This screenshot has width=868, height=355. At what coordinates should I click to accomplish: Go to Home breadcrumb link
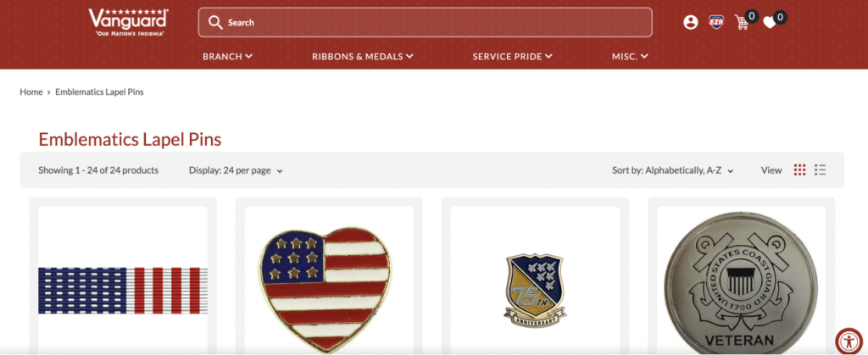31,92
